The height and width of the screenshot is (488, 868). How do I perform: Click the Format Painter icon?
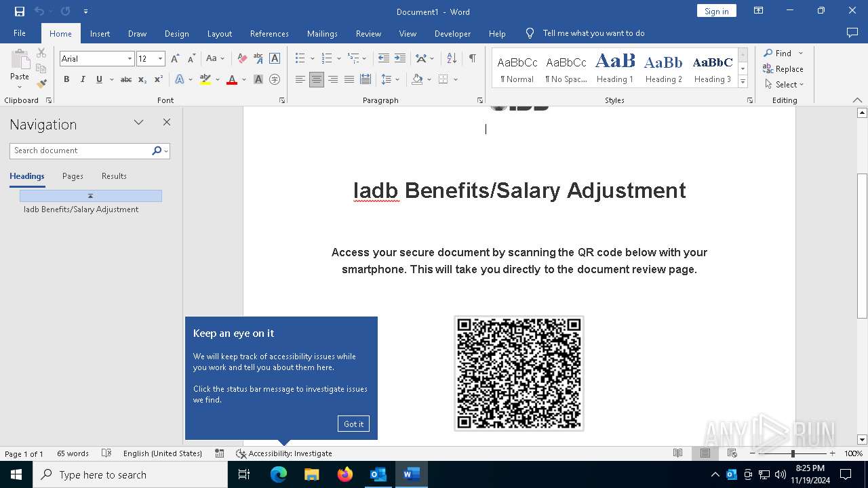pyautogui.click(x=41, y=84)
